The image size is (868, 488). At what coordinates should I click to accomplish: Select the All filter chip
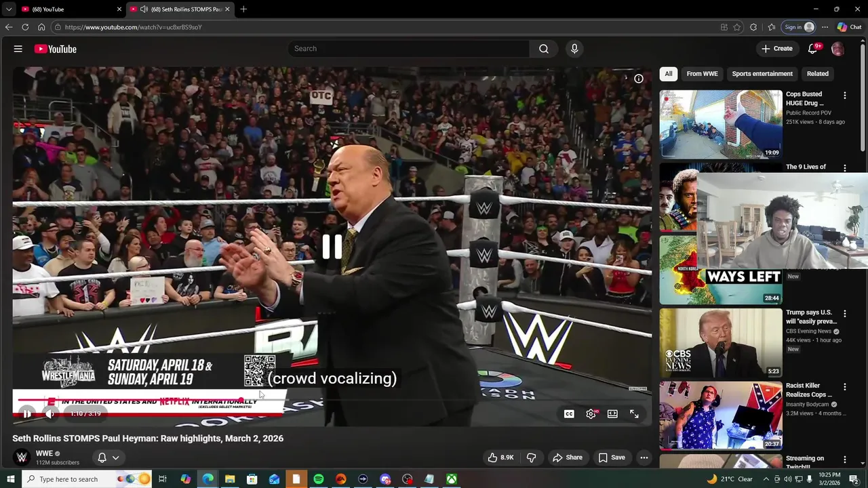[669, 74]
